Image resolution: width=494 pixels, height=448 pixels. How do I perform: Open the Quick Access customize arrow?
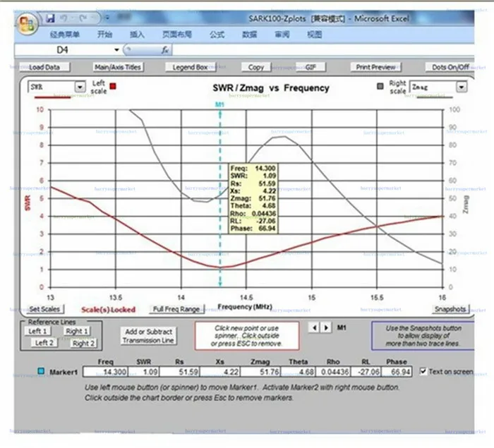[x=107, y=18]
